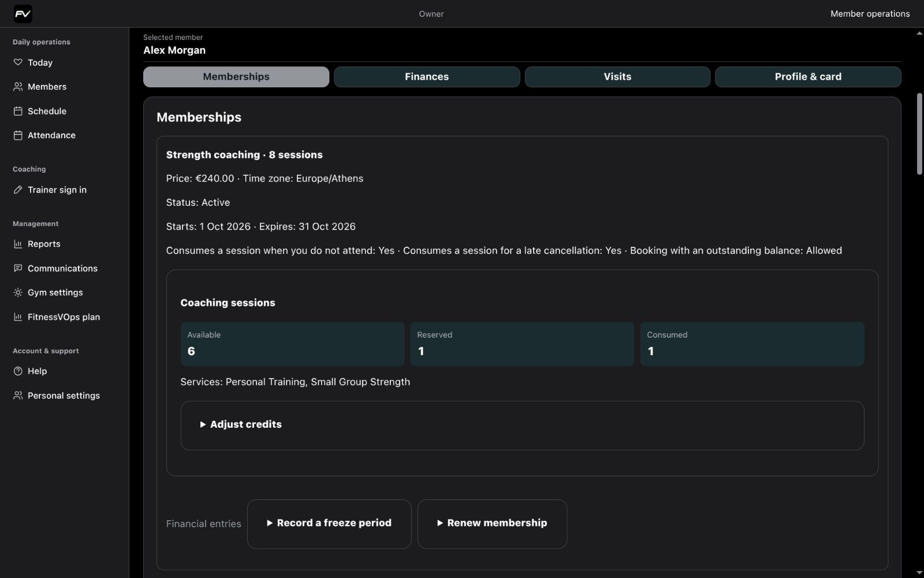The width and height of the screenshot is (924, 578).
Task: Click the Personal settings people icon
Action: 18,395
